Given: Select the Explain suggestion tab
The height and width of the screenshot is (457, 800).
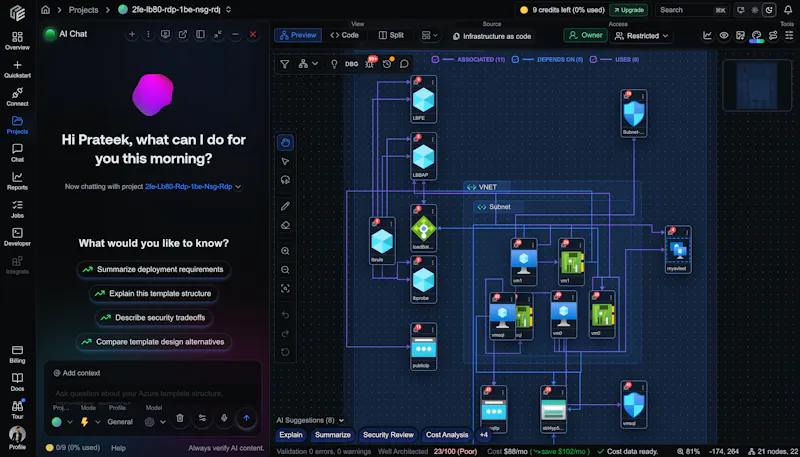Looking at the screenshot, I should click(x=291, y=435).
